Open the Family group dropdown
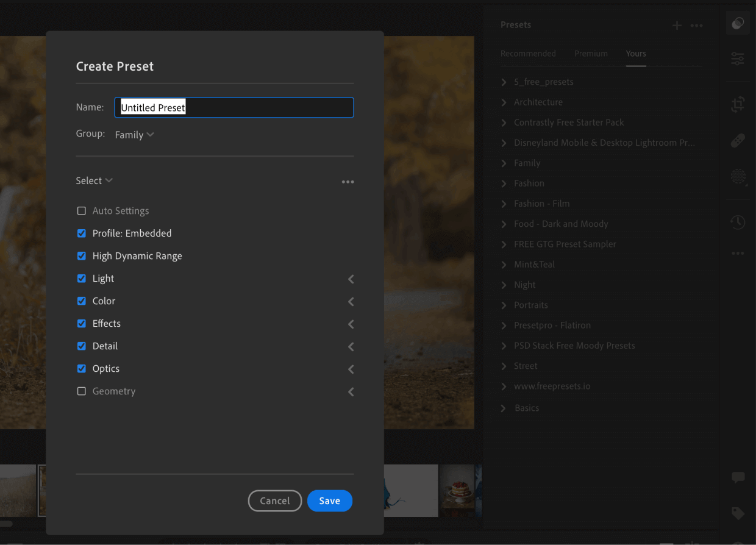The image size is (756, 545). 134,134
